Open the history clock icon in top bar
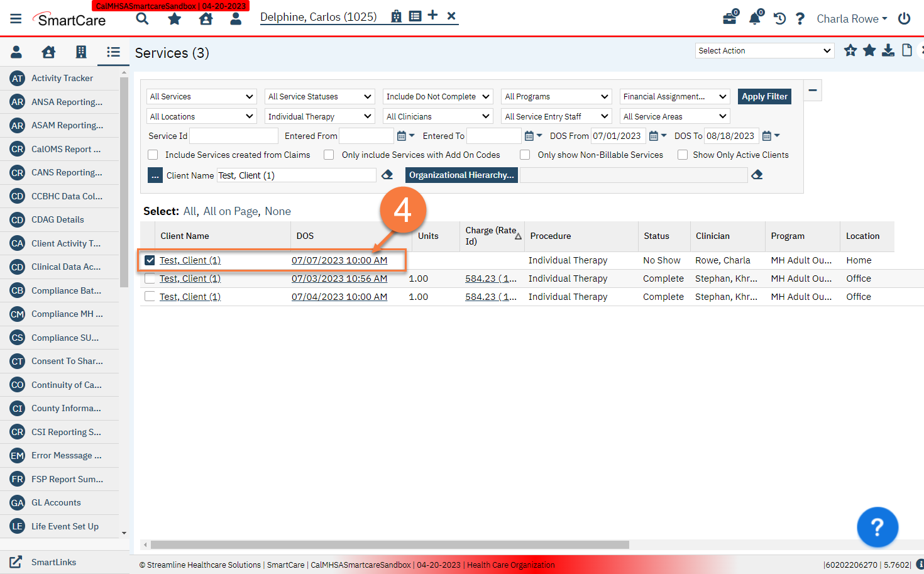The height and width of the screenshot is (574, 924). [x=779, y=19]
